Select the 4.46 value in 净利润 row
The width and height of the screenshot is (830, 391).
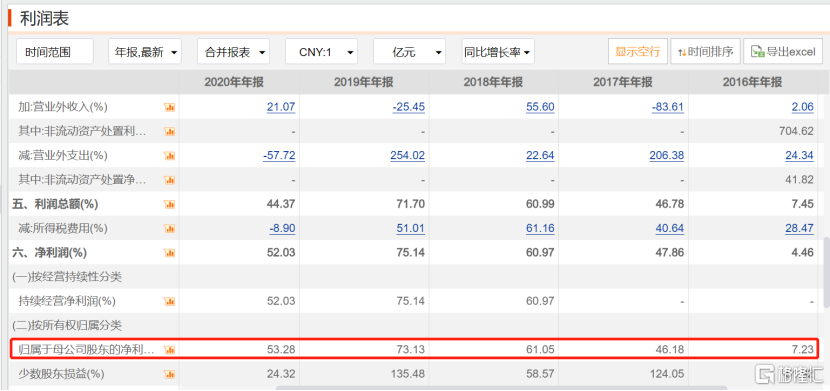[802, 253]
